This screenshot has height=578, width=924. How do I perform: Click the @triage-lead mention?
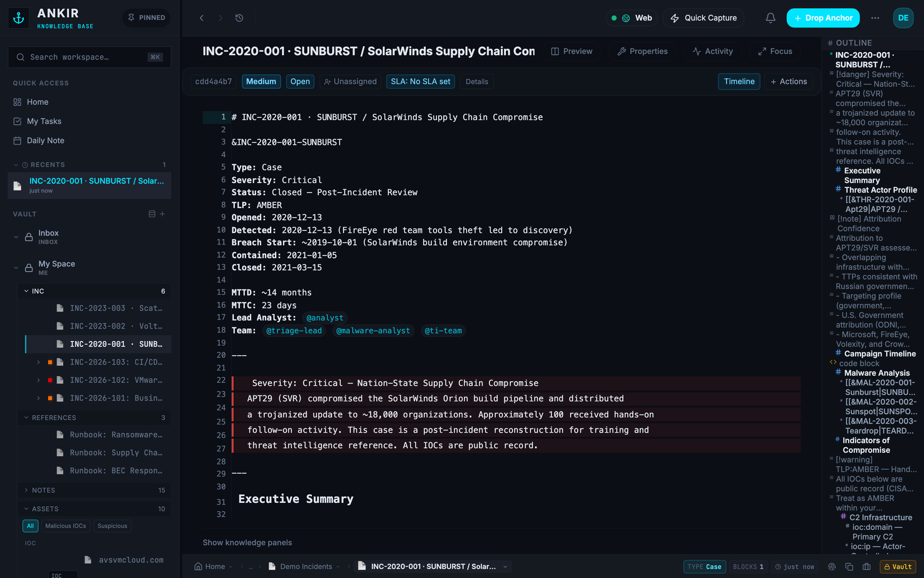[x=294, y=331]
